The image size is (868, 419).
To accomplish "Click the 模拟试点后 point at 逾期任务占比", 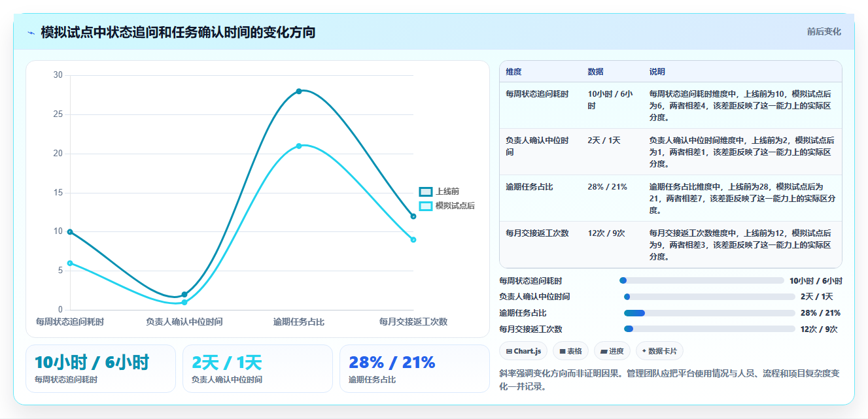I will pyautogui.click(x=299, y=146).
